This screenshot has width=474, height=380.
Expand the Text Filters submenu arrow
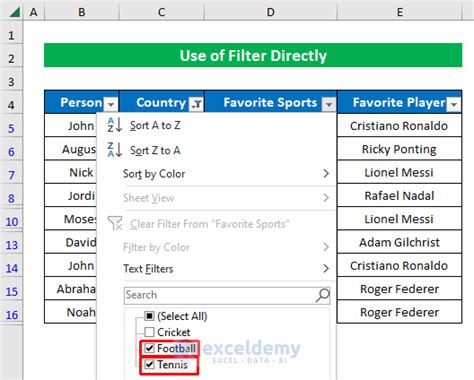[x=326, y=268]
